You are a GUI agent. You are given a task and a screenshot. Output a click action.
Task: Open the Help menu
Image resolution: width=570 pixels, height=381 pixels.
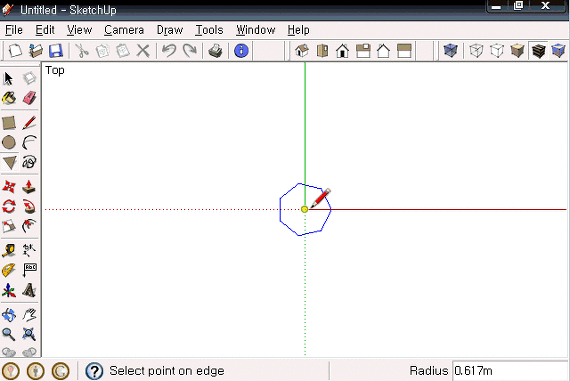click(298, 30)
